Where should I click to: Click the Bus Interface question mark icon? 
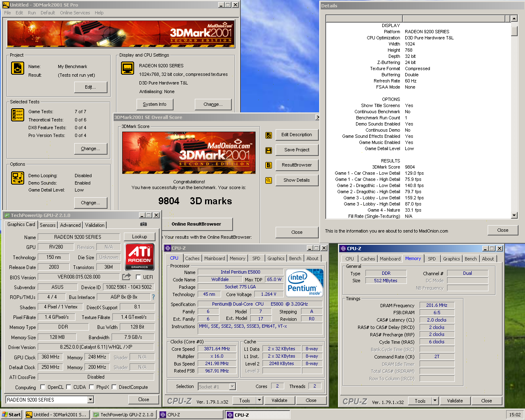pos(153,297)
